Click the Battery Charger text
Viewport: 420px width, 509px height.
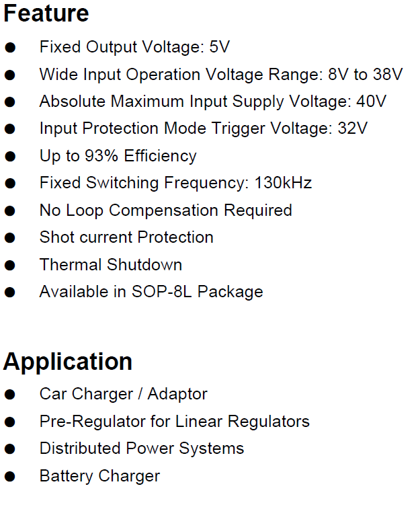tap(99, 477)
